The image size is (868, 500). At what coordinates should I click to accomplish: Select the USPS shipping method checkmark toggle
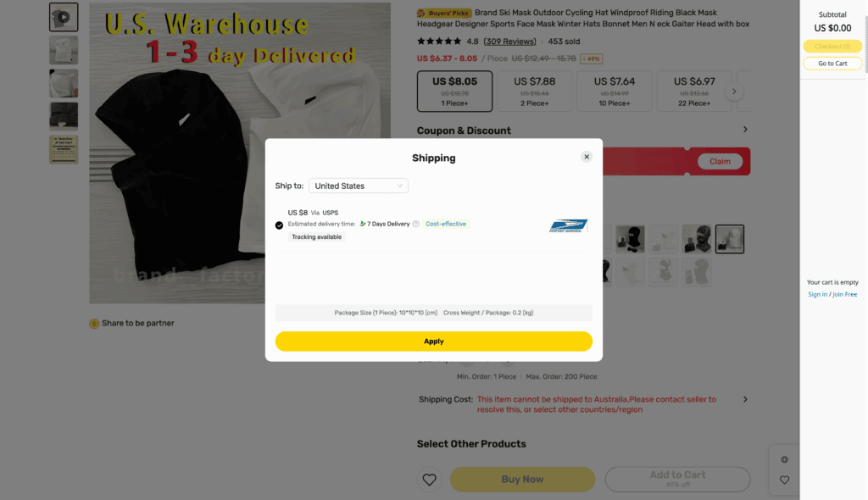coord(279,224)
